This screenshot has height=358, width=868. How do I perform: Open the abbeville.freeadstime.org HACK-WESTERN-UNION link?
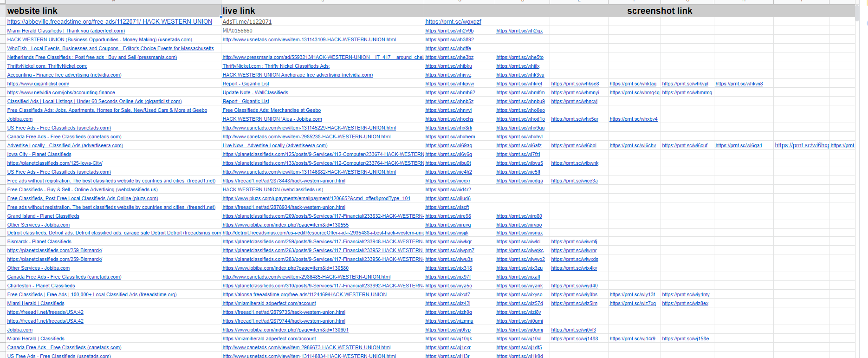pyautogui.click(x=110, y=22)
